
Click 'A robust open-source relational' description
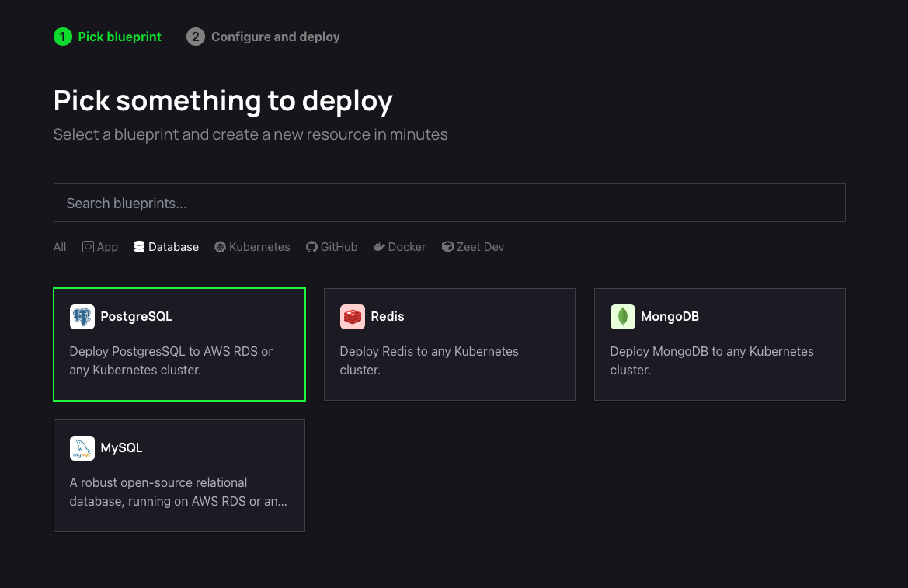tap(179, 492)
